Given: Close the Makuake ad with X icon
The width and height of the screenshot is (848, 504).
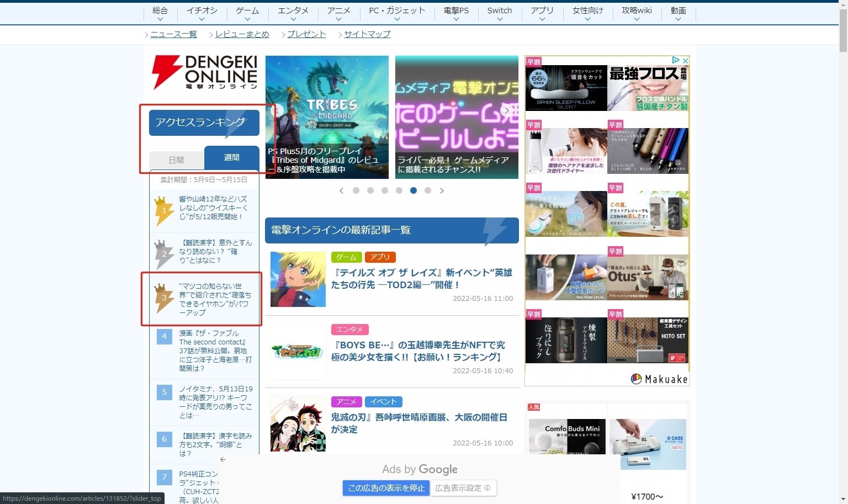Looking at the screenshot, I should (685, 60).
